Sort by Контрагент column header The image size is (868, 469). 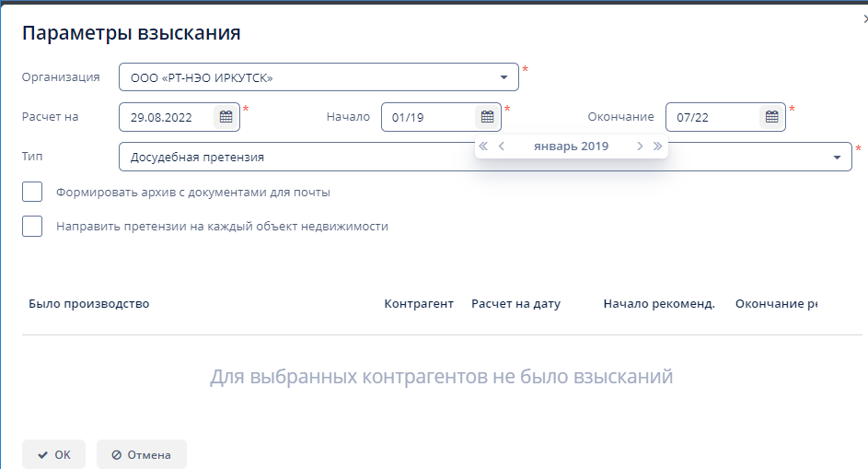point(418,304)
